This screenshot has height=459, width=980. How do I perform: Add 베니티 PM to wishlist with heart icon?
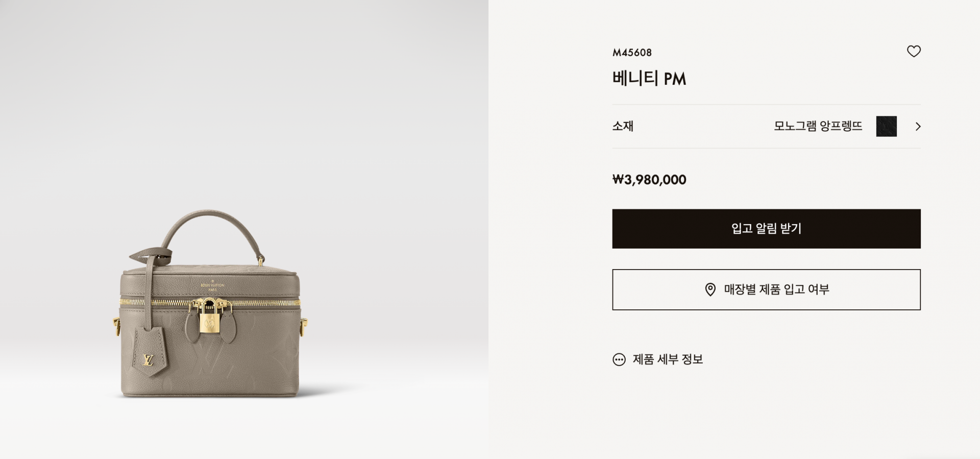coord(914,51)
